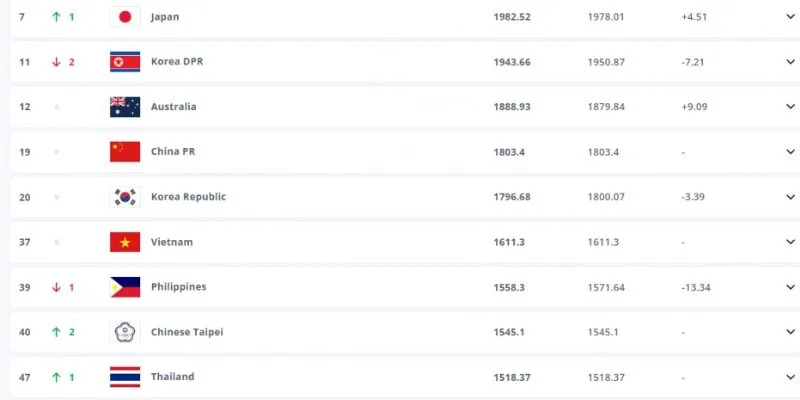Click the Thailand flag icon

point(125,377)
